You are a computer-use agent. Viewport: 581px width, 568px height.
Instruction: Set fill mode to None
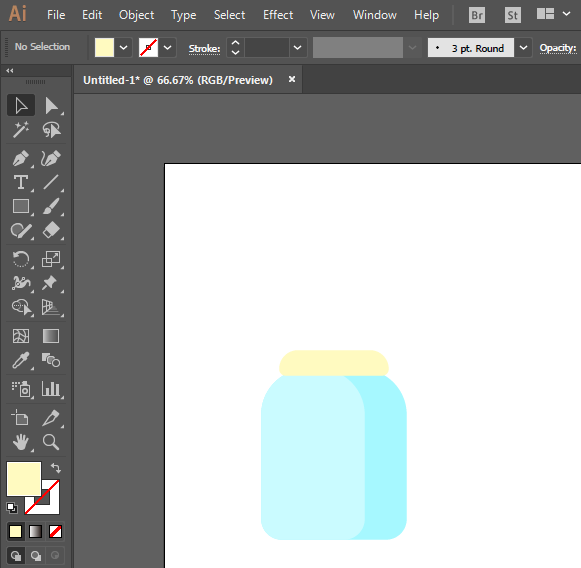pos(56,532)
